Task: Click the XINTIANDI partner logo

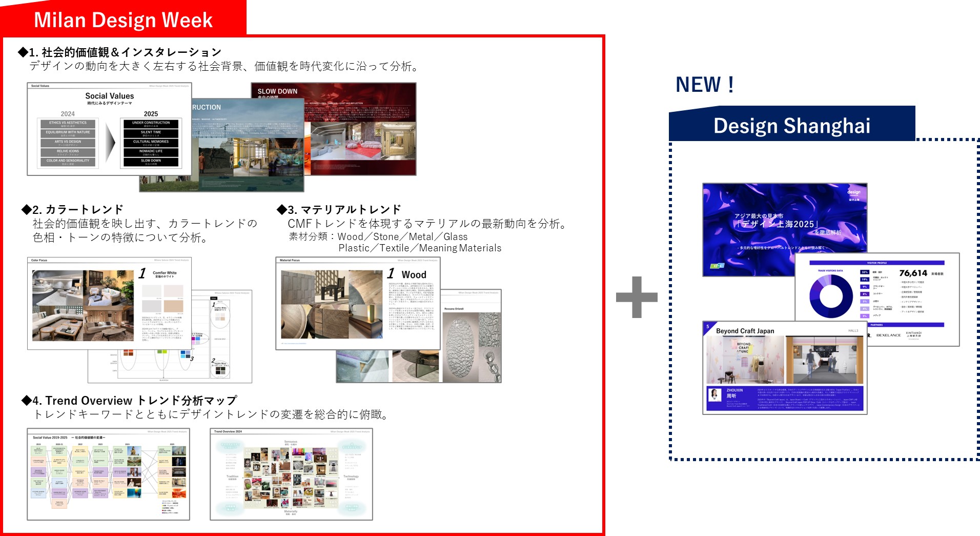Action: tap(914, 334)
